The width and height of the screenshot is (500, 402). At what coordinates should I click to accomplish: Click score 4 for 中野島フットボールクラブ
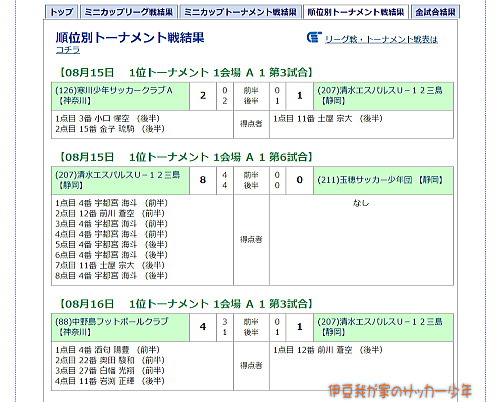point(203,327)
